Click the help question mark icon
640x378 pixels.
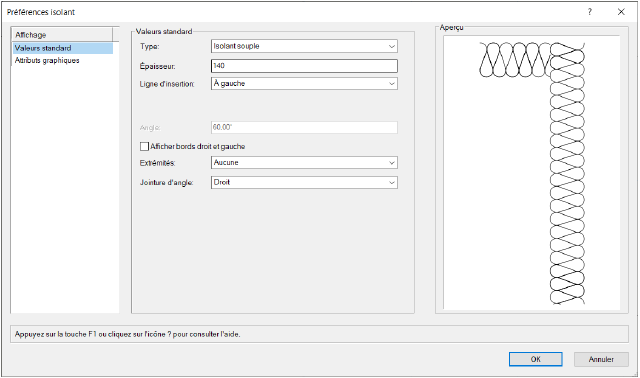[x=589, y=12]
